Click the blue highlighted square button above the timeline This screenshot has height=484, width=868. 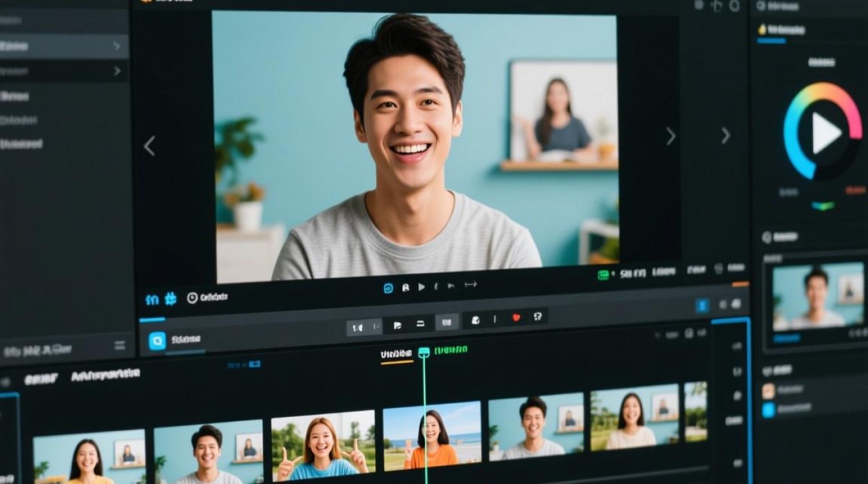pyautogui.click(x=703, y=306)
